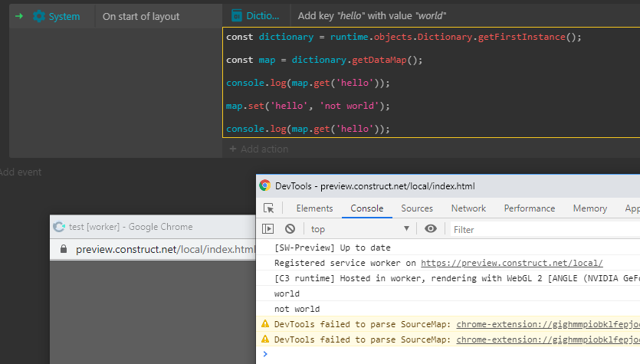Select the Dictionary action object label
This screenshot has height=364, width=640.
263,15
